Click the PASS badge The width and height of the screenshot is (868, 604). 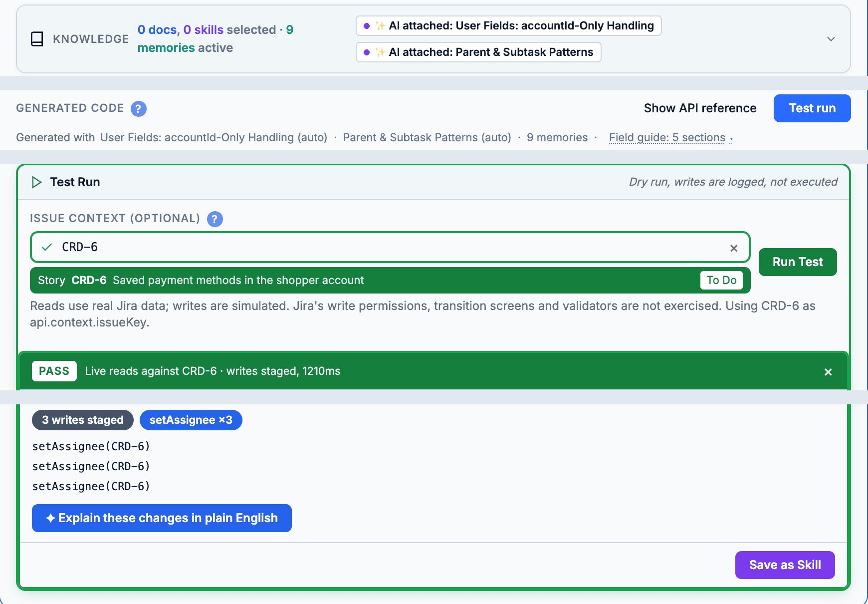coord(54,371)
